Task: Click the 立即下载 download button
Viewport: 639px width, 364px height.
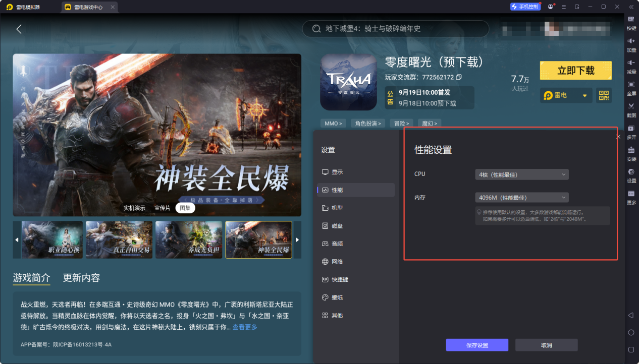Action: pos(575,71)
